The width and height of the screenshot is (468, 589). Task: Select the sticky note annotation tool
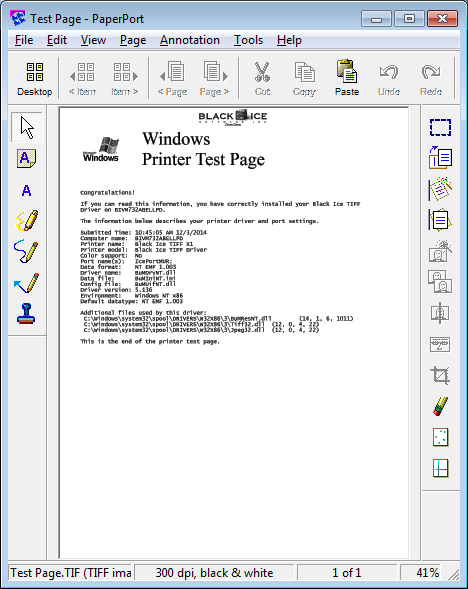[27, 158]
